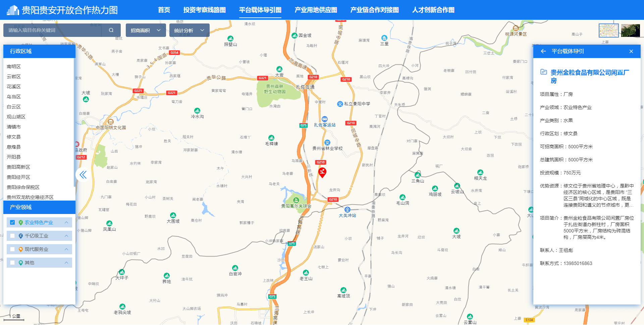Image resolution: width=644 pixels, height=325 pixels.
Task: Click the 贵阳高尔夫球会 golf icon
Action: tap(296, 200)
